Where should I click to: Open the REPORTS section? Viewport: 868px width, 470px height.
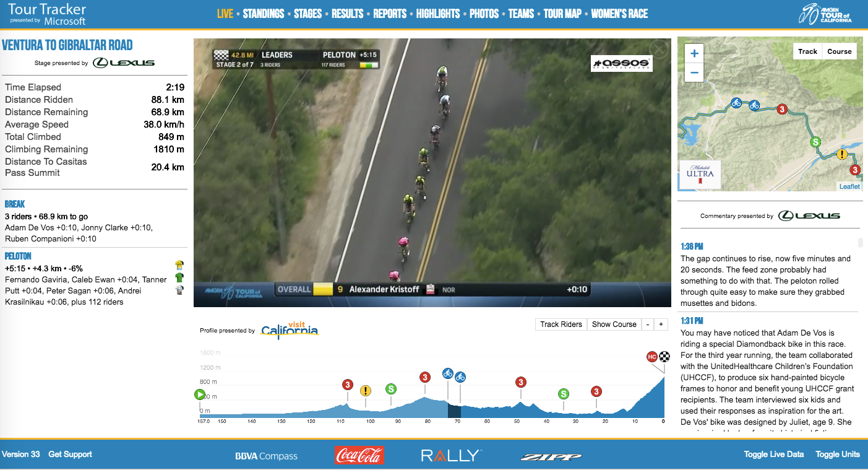(390, 14)
